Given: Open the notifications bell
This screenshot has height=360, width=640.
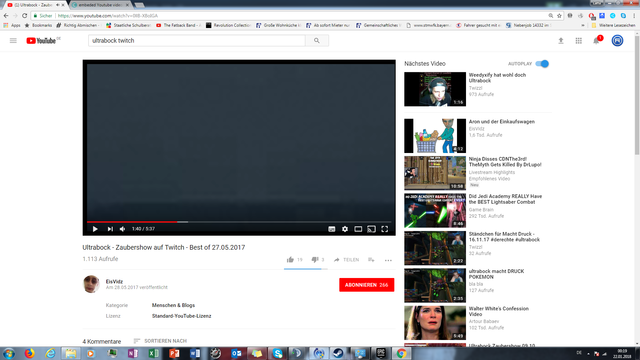Looking at the screenshot, I should click(596, 40).
